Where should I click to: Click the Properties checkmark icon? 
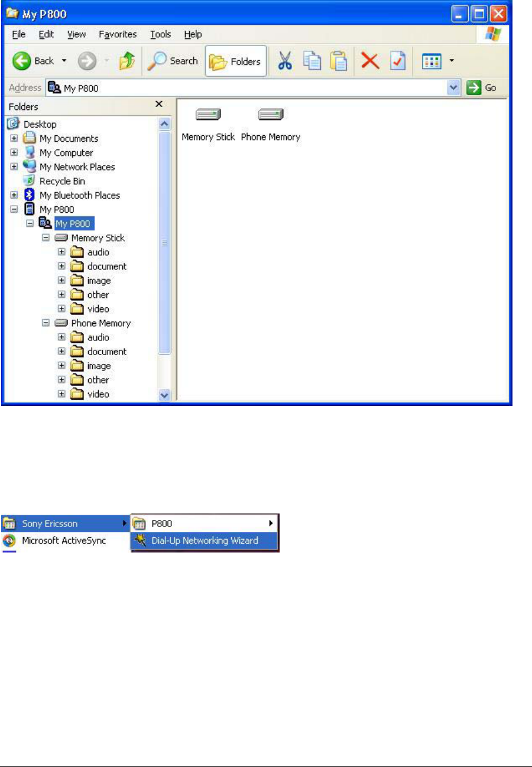[397, 61]
